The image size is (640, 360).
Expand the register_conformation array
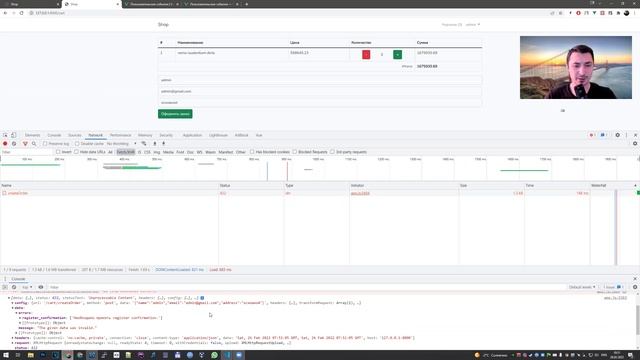(x=20, y=318)
